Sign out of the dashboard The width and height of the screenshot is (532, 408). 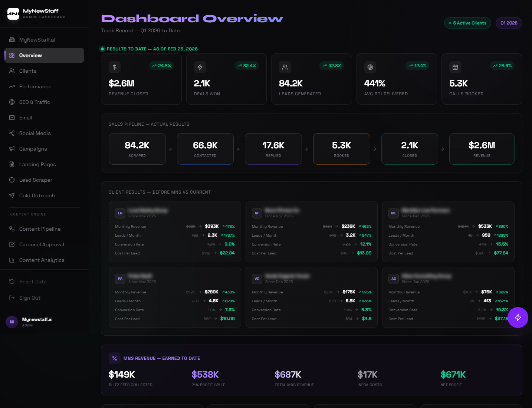tap(30, 298)
